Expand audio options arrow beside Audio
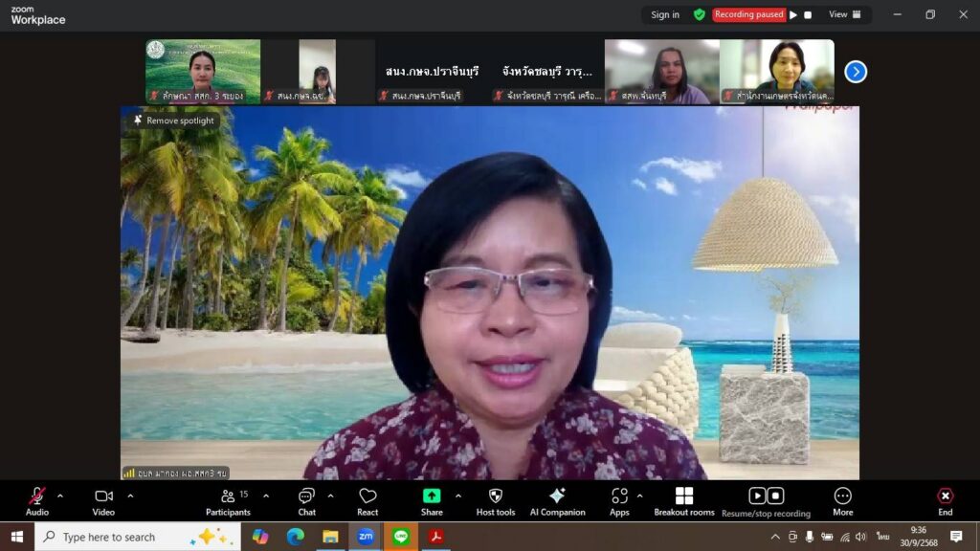Viewport: 980px width, 551px height. tap(60, 496)
